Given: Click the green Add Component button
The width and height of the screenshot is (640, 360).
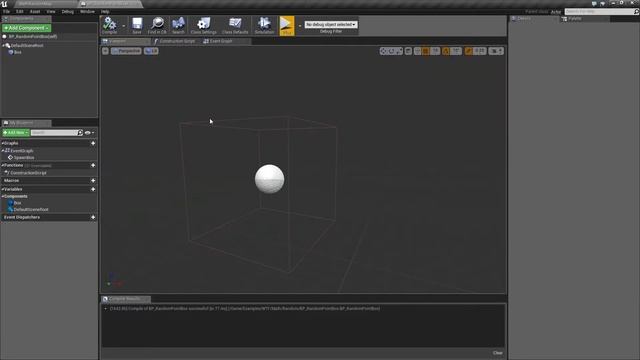Looking at the screenshot, I should [x=27, y=28].
